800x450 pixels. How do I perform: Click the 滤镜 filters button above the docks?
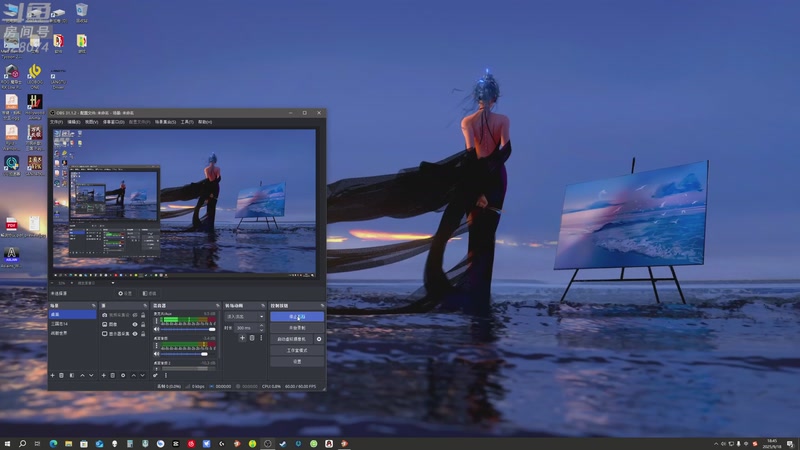pyautogui.click(x=149, y=293)
